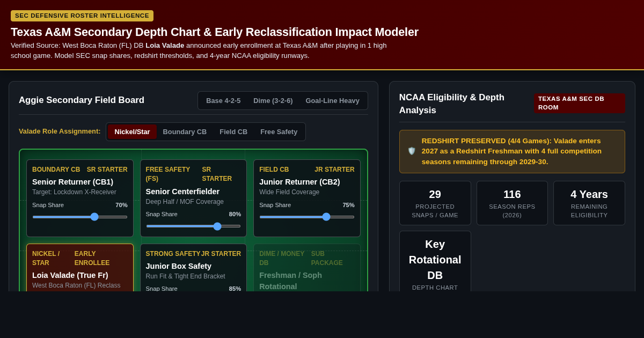Adjust Boundary CB snap share slider
Screen dimensions: 644x338
click(x=80, y=217)
